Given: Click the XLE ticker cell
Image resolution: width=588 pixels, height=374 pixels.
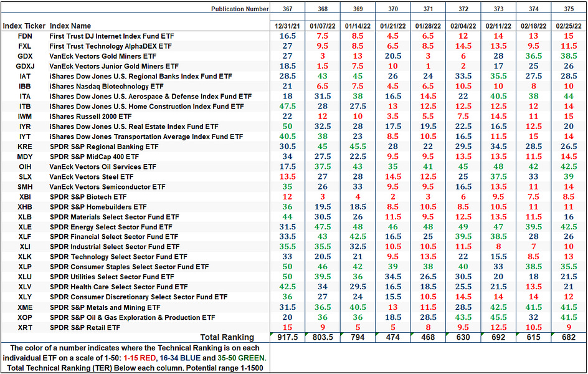Looking at the screenshot, I should pyautogui.click(x=25, y=227).
